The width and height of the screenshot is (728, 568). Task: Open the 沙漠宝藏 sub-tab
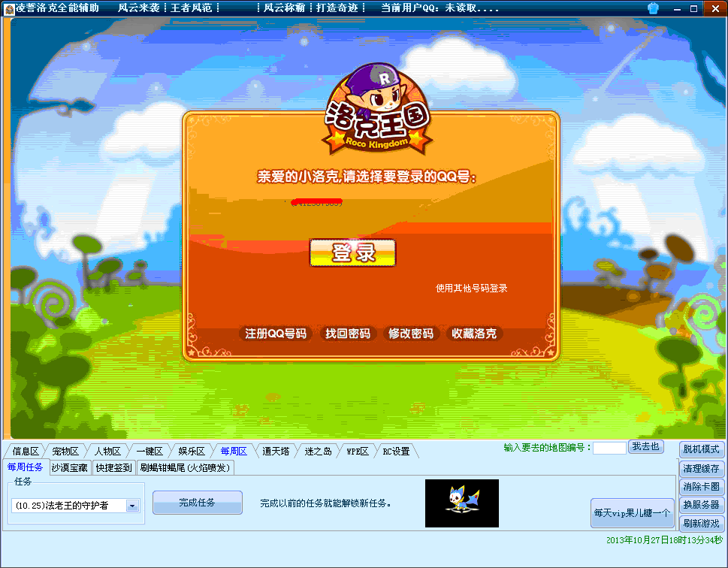pos(70,467)
